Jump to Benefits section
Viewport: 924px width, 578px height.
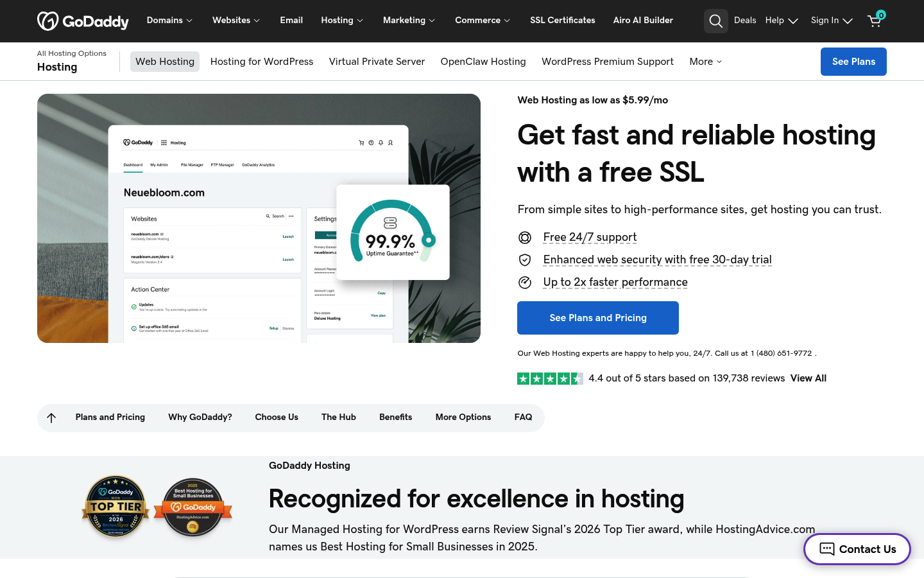(396, 417)
